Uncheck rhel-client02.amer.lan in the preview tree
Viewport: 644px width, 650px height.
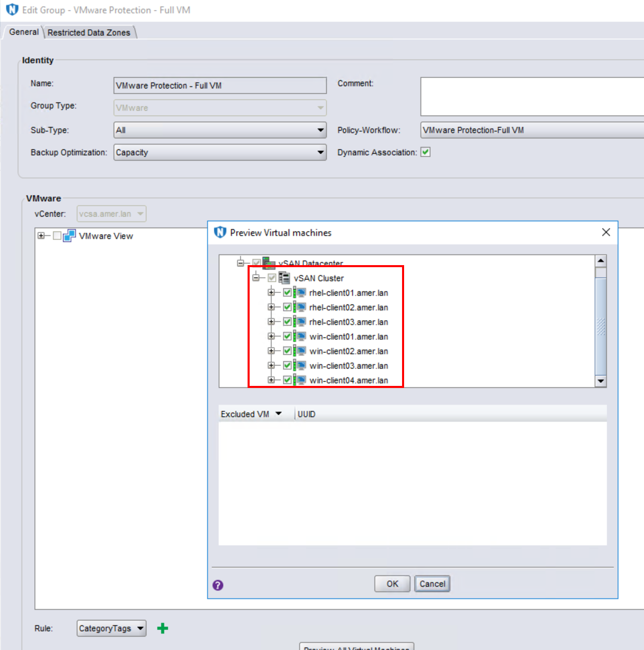[x=287, y=308]
